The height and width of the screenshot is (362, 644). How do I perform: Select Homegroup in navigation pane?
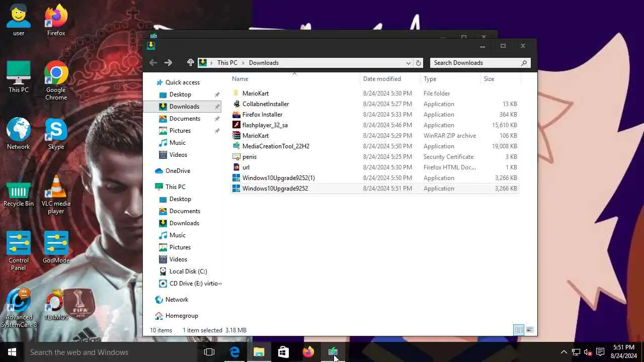[x=182, y=316]
